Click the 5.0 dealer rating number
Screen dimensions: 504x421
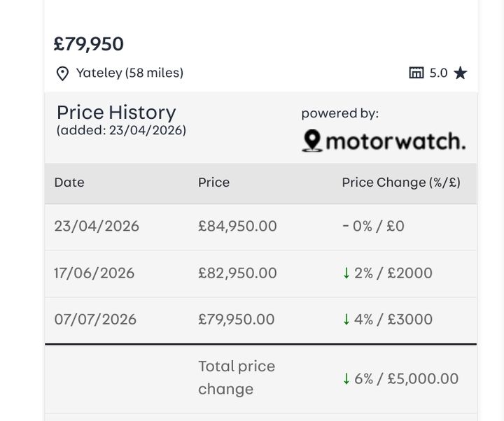click(x=438, y=73)
